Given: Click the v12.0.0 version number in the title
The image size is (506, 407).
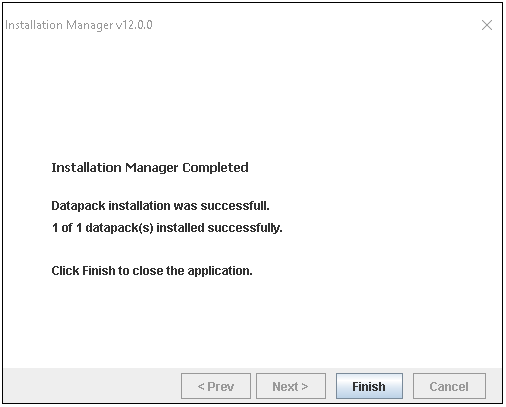Looking at the screenshot, I should click(134, 25).
